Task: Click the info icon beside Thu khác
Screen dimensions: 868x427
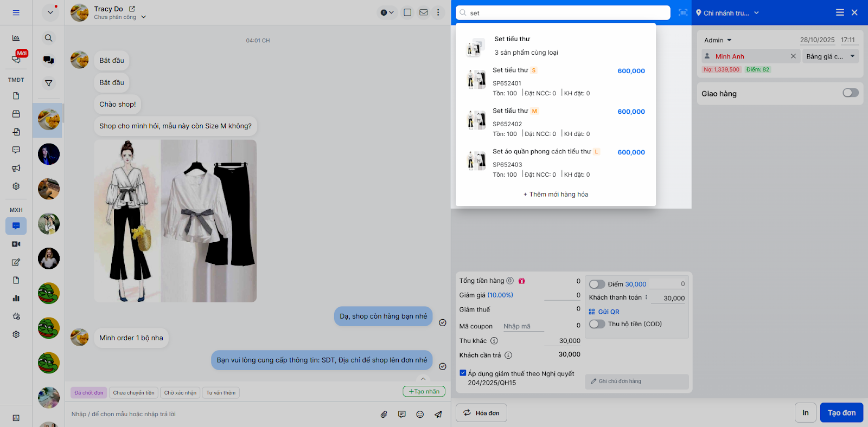Action: [494, 341]
